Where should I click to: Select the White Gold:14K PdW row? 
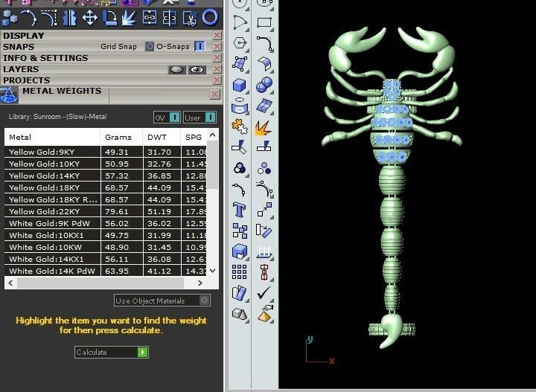click(106, 271)
